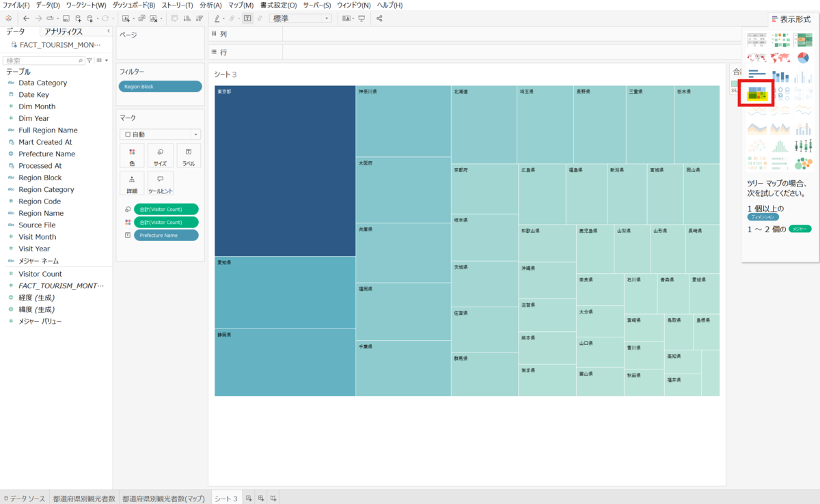
Task: Click the data pane 検索 search field
Action: click(x=44, y=60)
